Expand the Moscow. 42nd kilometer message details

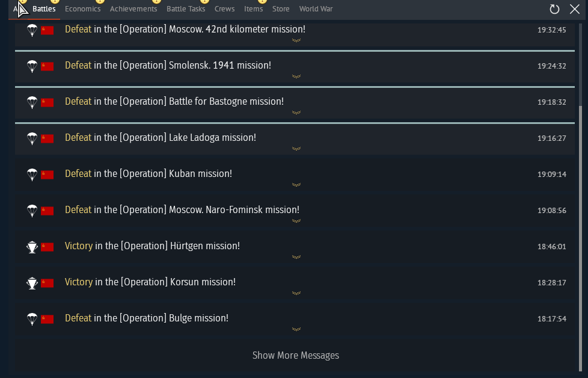click(296, 40)
